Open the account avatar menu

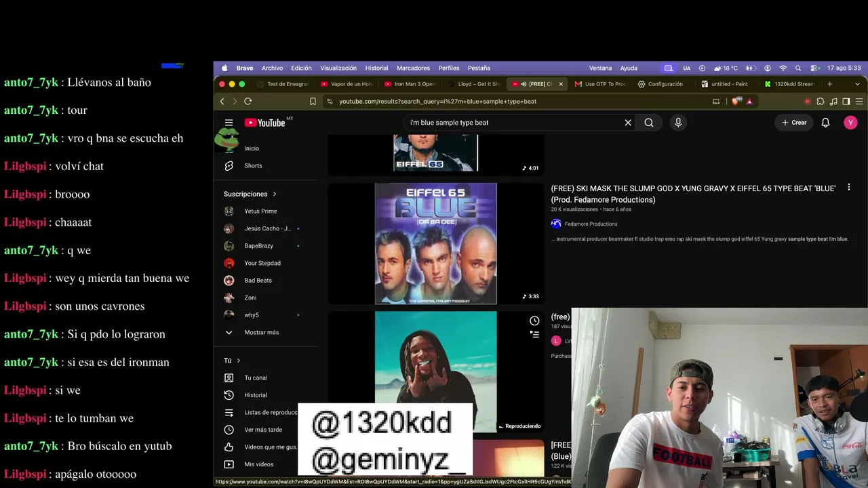(850, 123)
